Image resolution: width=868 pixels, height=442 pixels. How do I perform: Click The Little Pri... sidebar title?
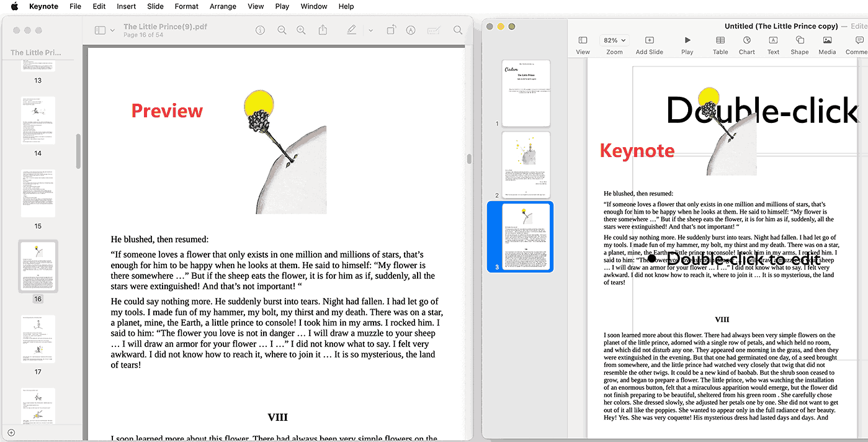point(36,53)
